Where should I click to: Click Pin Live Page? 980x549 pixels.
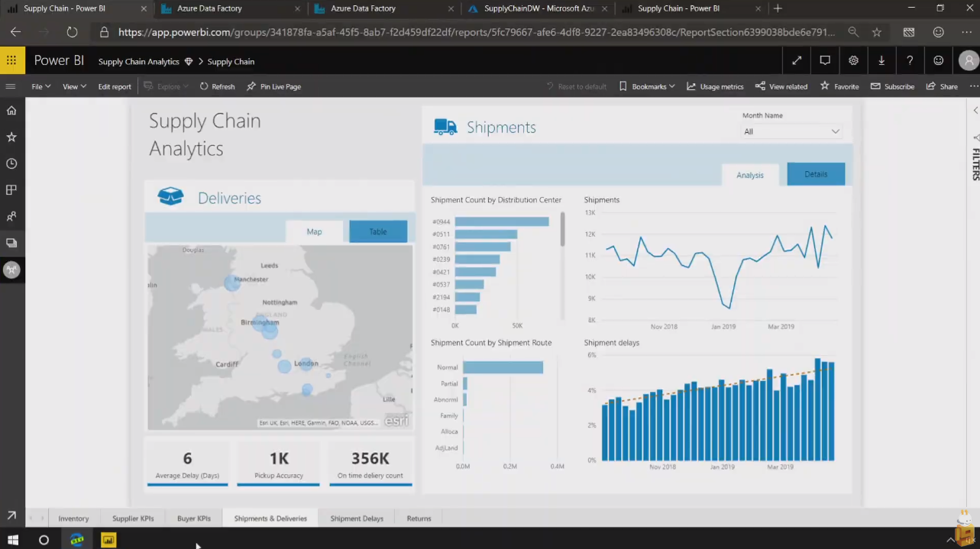[273, 86]
